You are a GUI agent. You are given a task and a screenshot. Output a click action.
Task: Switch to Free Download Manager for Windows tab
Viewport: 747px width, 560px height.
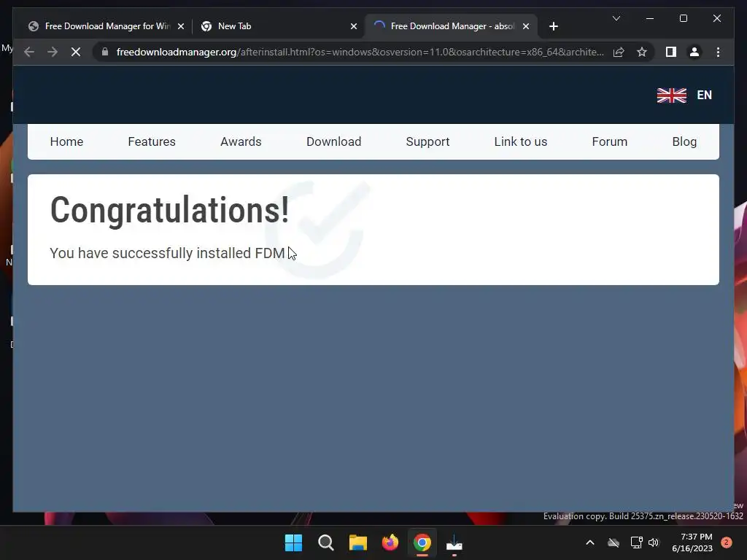pos(106,26)
